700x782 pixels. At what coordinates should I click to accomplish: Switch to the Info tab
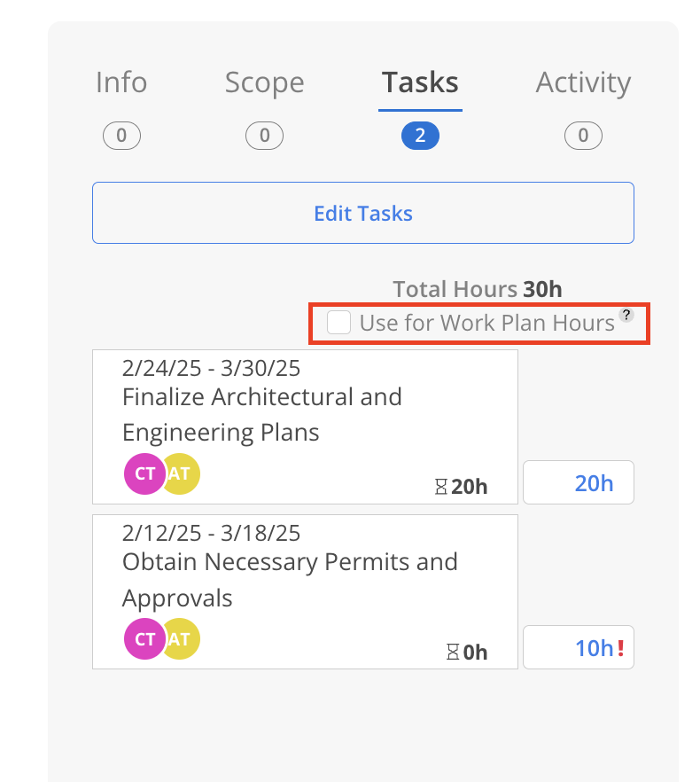(x=121, y=82)
